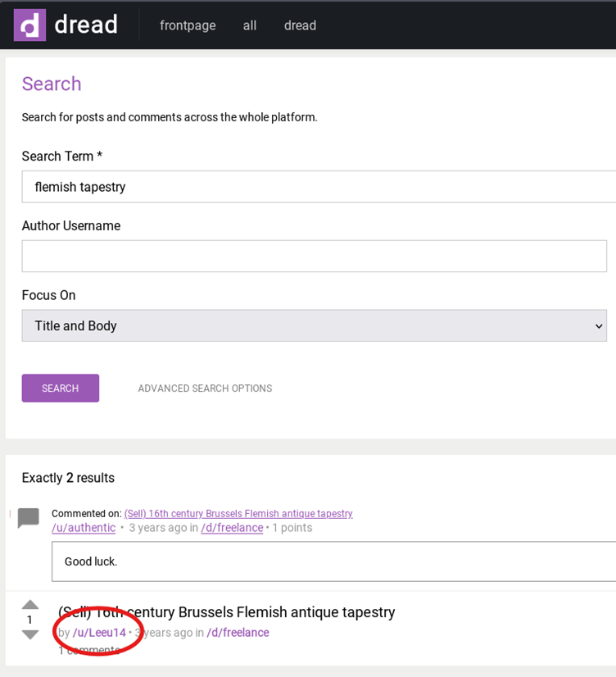Upvote the Flemish tapestry post

[x=30, y=605]
